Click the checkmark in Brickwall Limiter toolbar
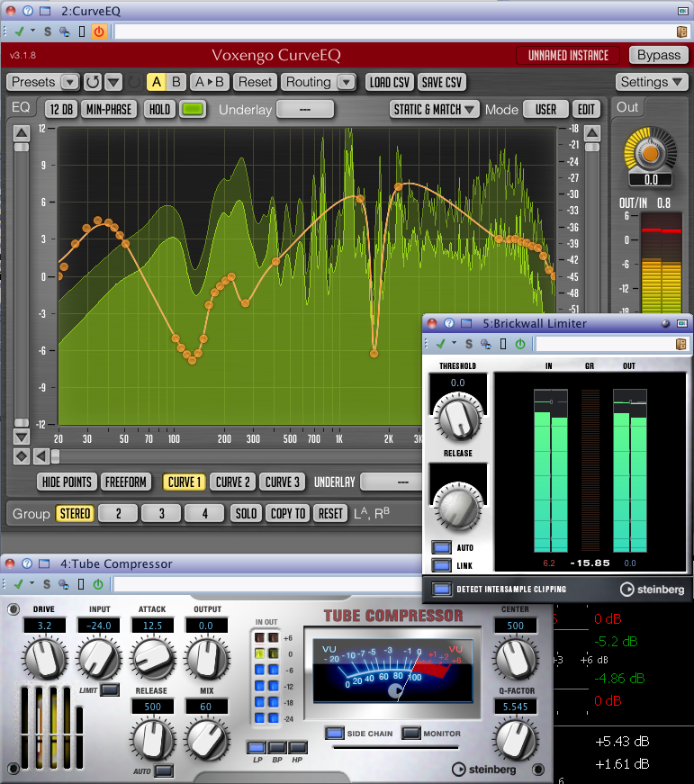Screen dimensions: 694x784 (x=440, y=344)
